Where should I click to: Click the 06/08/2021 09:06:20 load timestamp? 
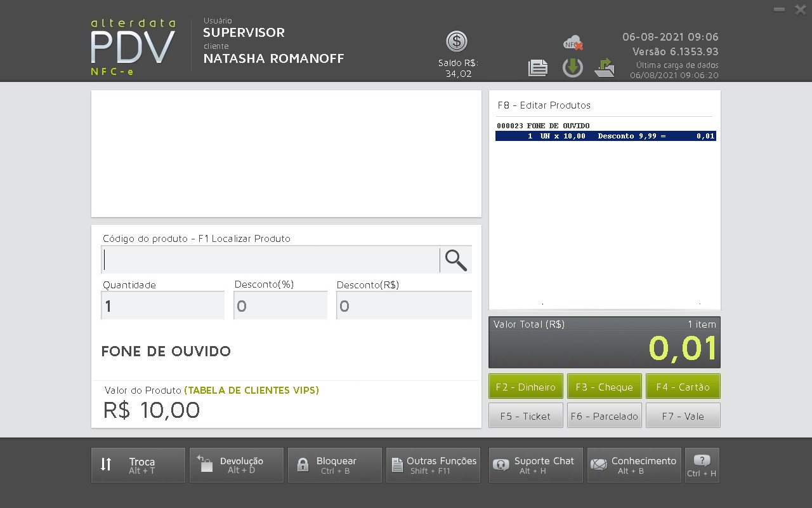pos(674,75)
